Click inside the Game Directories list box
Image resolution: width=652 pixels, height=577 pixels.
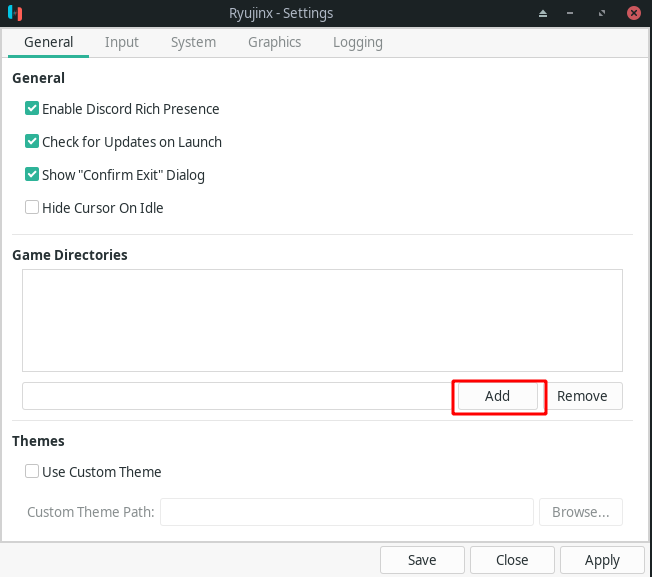(322, 320)
